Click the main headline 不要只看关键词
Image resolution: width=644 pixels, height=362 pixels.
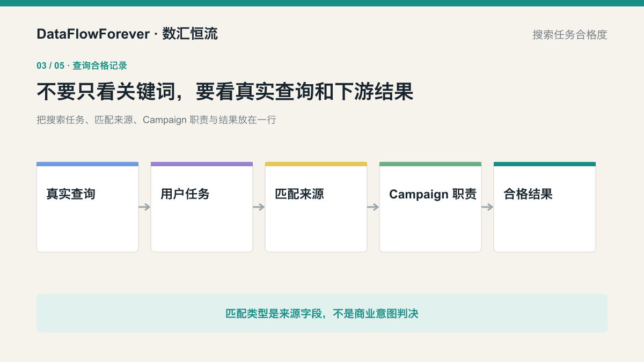[x=225, y=92]
